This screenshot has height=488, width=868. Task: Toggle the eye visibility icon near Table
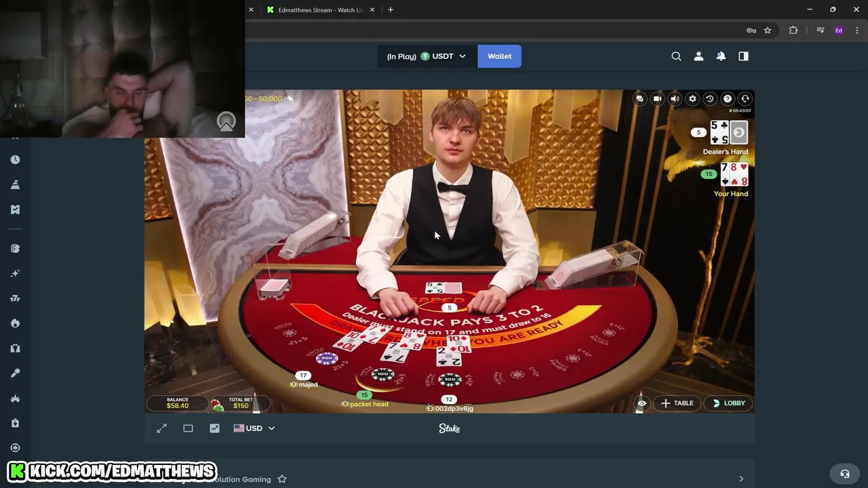(642, 403)
